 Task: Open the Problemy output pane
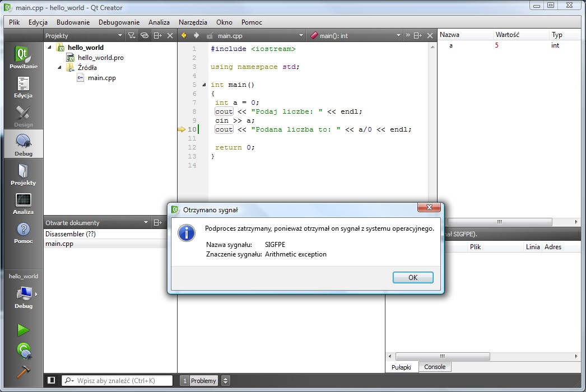(199, 380)
